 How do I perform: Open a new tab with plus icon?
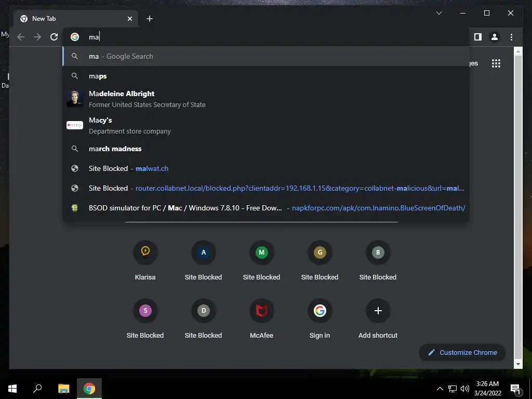[149, 19]
